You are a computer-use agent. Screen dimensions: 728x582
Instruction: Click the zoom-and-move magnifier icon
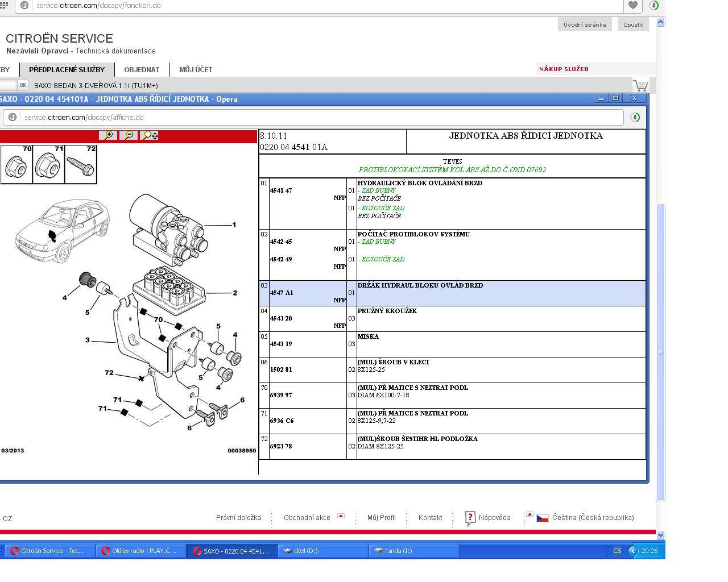coord(150,135)
